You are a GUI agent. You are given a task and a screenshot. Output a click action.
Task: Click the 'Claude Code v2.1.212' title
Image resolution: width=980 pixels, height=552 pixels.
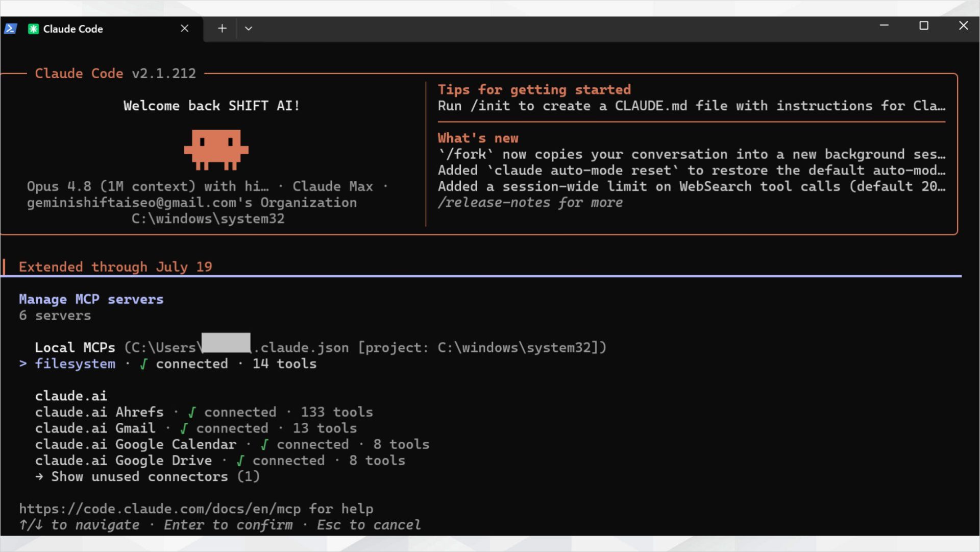click(x=115, y=74)
